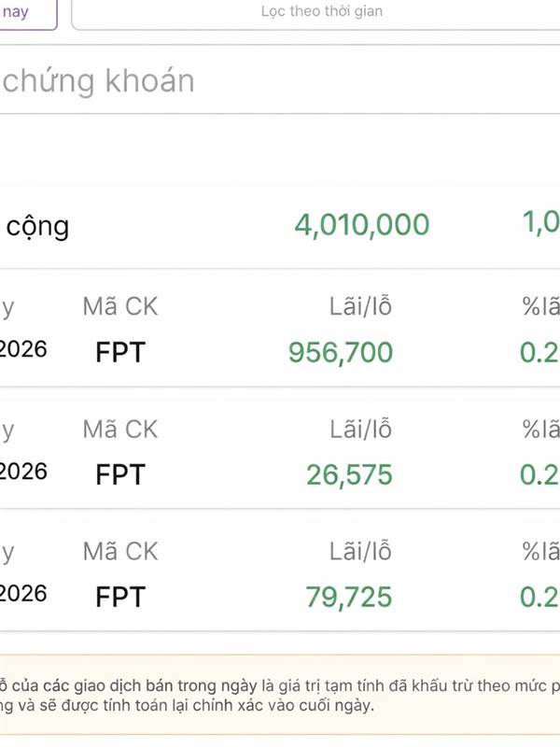Click the Mã CK label in the 79,725 row

[x=120, y=552]
